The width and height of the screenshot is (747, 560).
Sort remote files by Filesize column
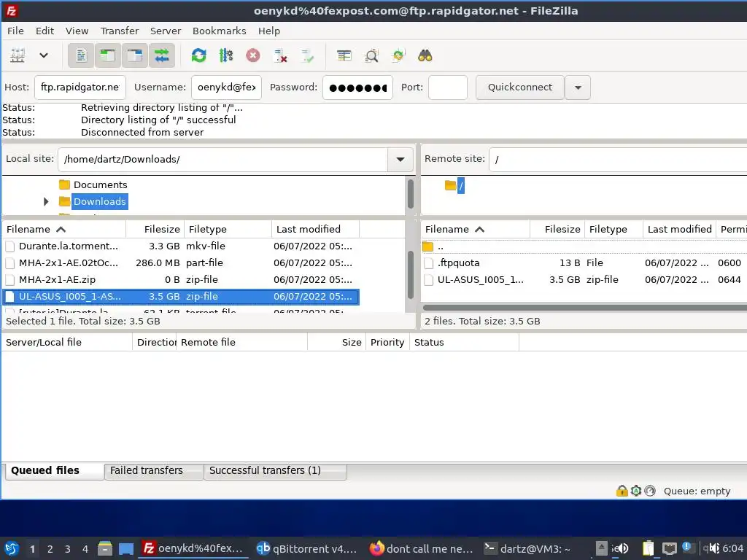tap(556, 230)
